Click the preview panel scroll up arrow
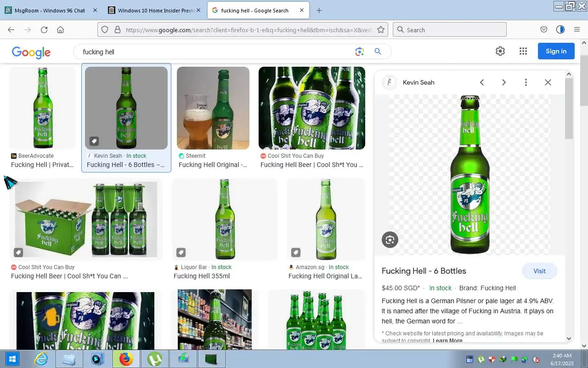 pyautogui.click(x=569, y=74)
